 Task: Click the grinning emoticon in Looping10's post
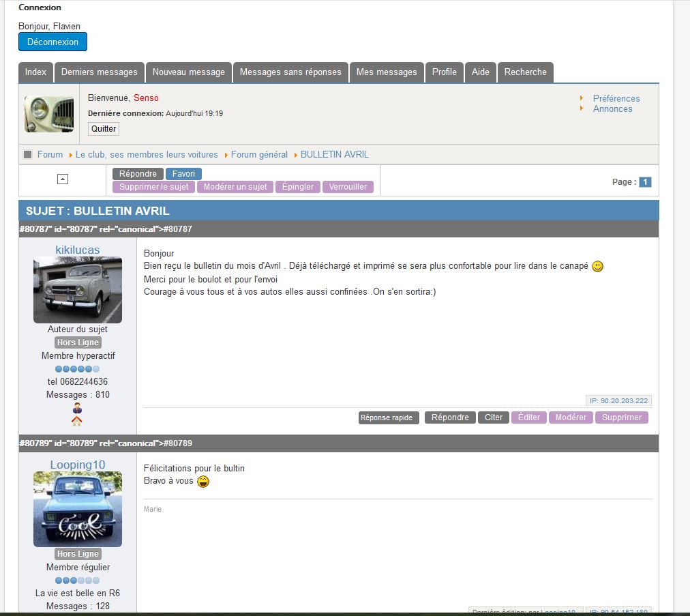(x=203, y=482)
